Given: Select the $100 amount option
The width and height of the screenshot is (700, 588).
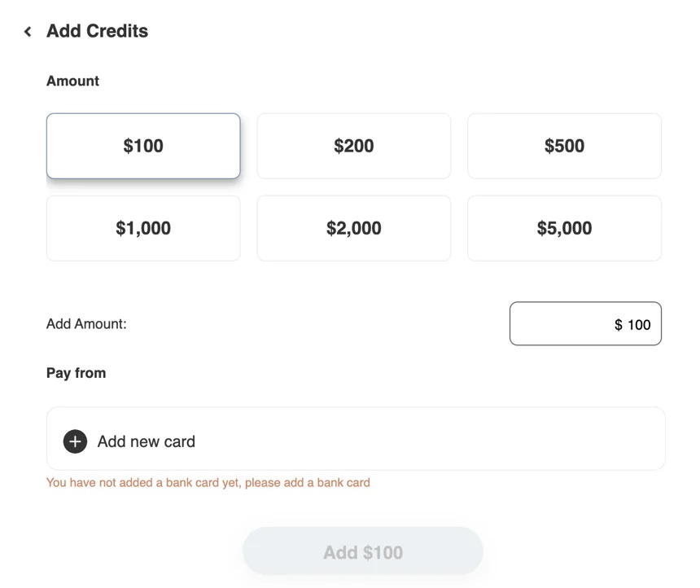Looking at the screenshot, I should 143,146.
